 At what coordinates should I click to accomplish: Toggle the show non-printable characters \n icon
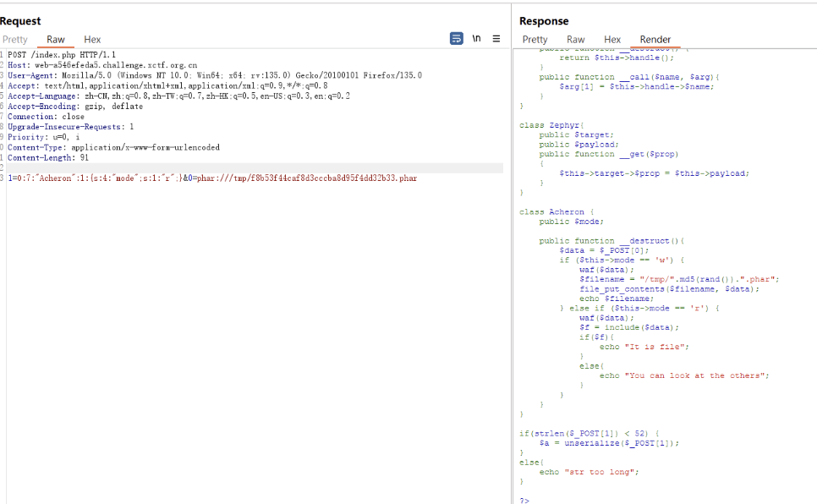click(477, 39)
